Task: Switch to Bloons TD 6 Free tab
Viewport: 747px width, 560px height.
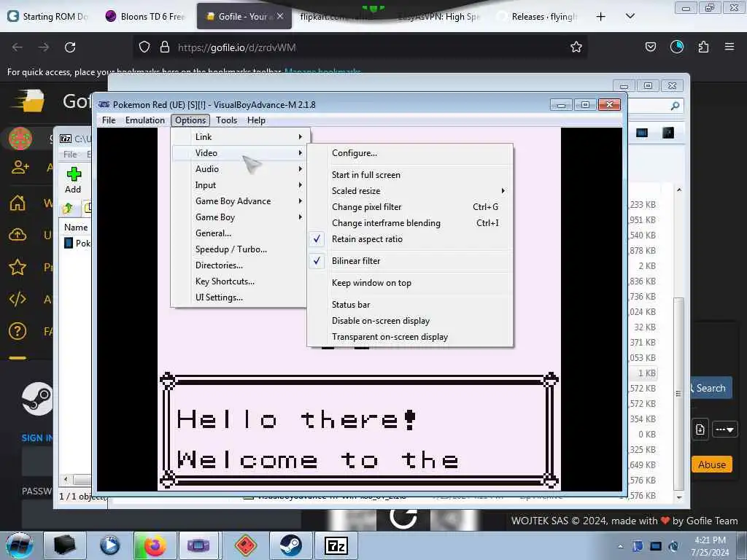Action: tap(145, 17)
